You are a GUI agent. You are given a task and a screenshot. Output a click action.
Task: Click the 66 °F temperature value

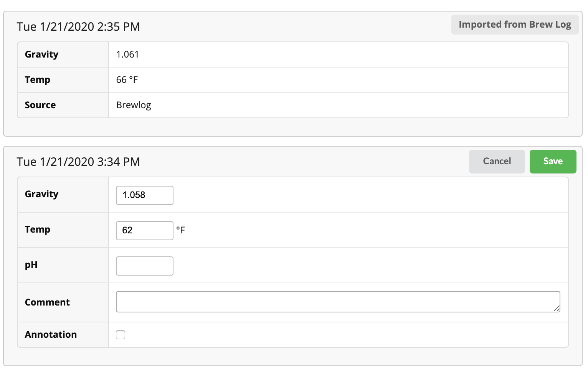tap(127, 80)
